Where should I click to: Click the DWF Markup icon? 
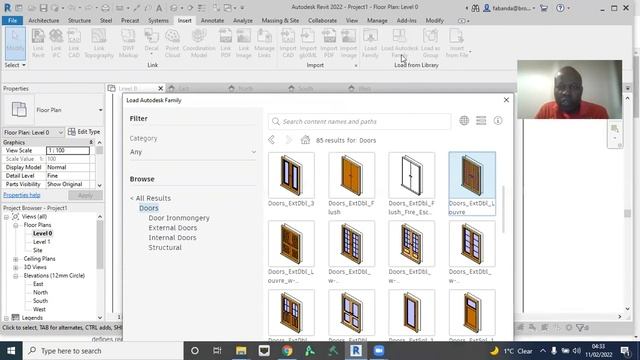tap(128, 43)
